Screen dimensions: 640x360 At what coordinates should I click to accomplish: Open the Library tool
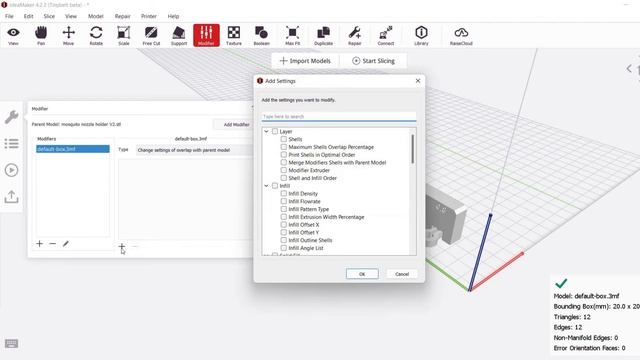[x=421, y=36]
